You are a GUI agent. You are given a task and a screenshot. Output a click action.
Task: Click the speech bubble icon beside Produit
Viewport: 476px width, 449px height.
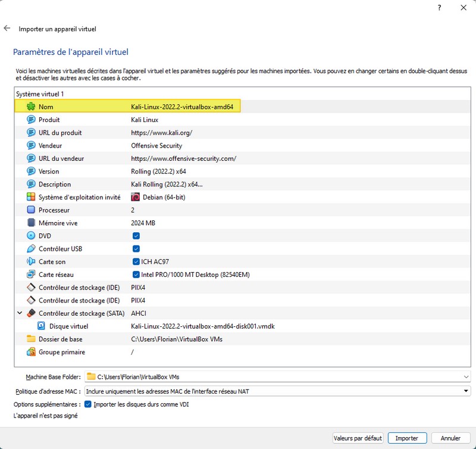31,119
